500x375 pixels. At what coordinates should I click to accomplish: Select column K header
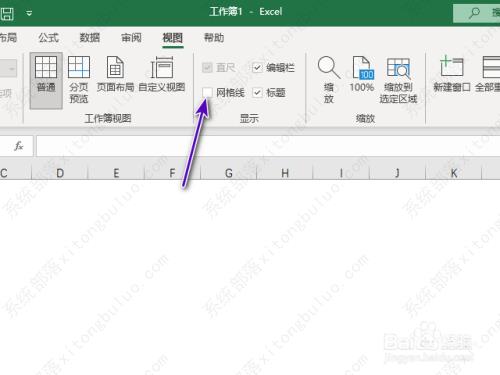pyautogui.click(x=454, y=173)
